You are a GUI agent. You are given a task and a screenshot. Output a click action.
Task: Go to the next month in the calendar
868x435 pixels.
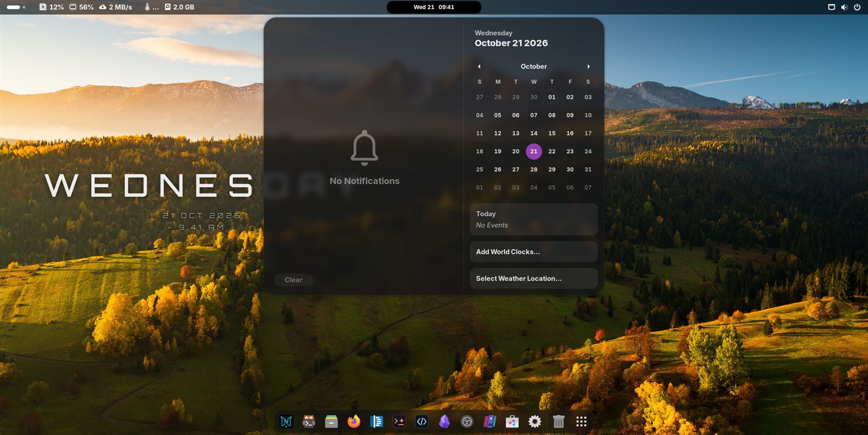click(589, 66)
